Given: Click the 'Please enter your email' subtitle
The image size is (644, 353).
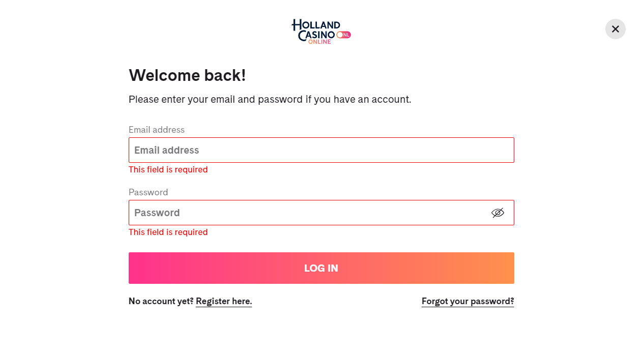Looking at the screenshot, I should pyautogui.click(x=270, y=99).
